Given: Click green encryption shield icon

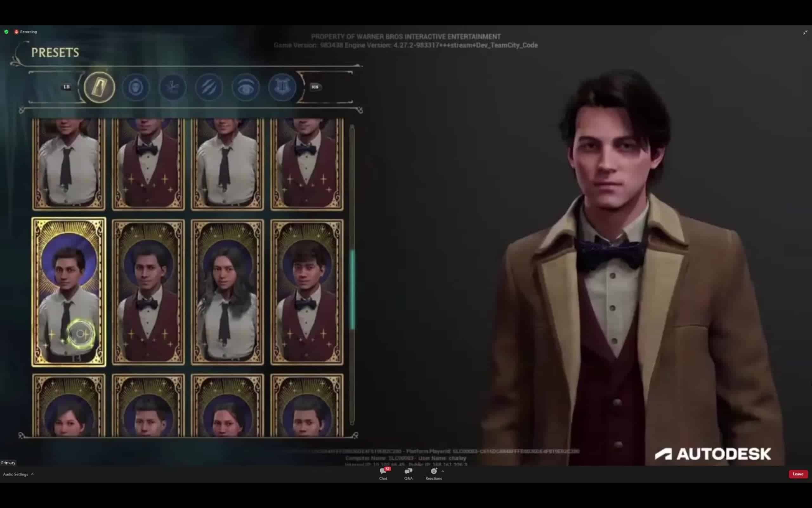Looking at the screenshot, I should [6, 31].
